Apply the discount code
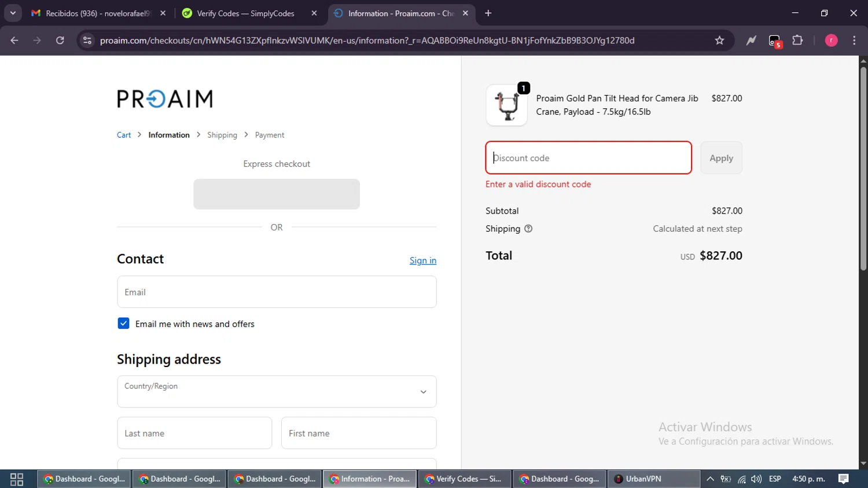Image resolution: width=868 pixels, height=488 pixels. click(721, 158)
